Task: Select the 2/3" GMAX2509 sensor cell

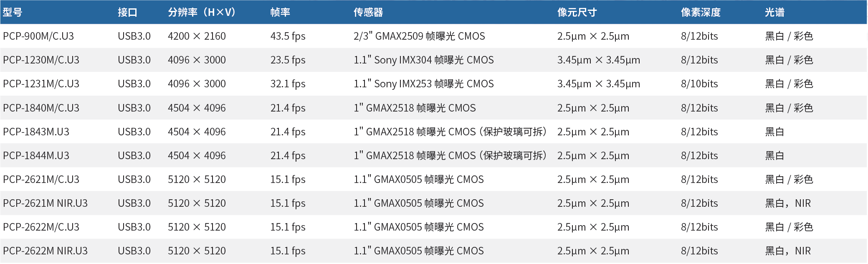Action: click(419, 36)
